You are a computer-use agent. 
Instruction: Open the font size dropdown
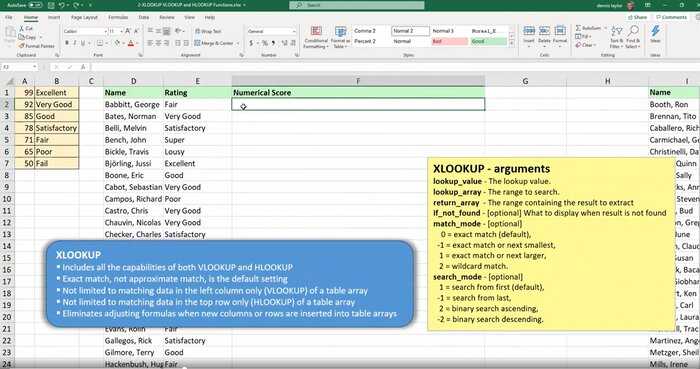click(121, 31)
